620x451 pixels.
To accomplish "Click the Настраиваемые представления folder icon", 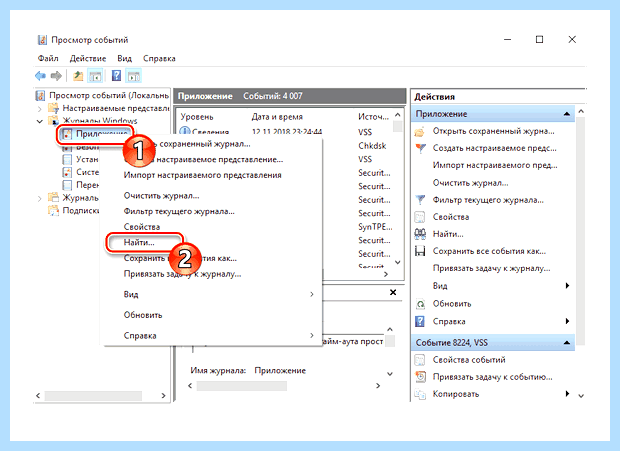I will pyautogui.click(x=53, y=108).
